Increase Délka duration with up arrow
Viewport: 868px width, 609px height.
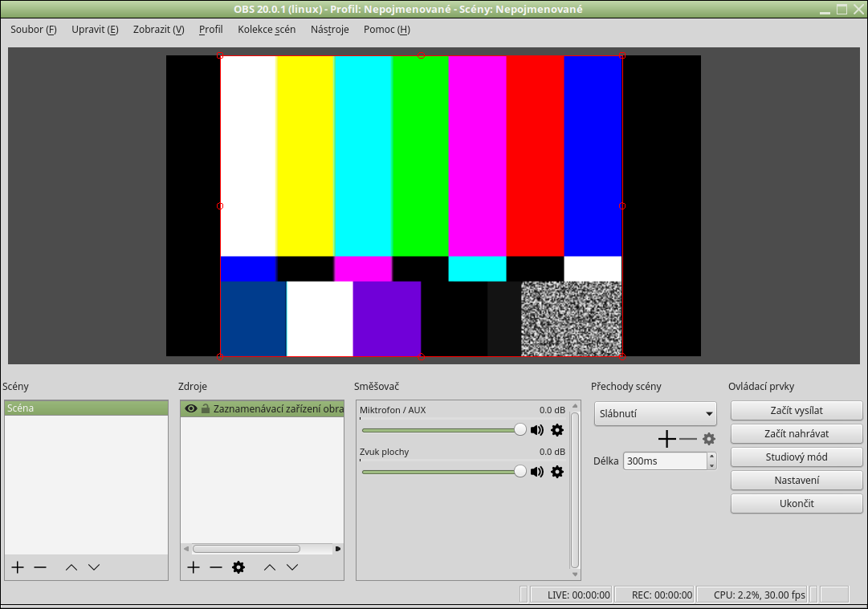pos(712,457)
